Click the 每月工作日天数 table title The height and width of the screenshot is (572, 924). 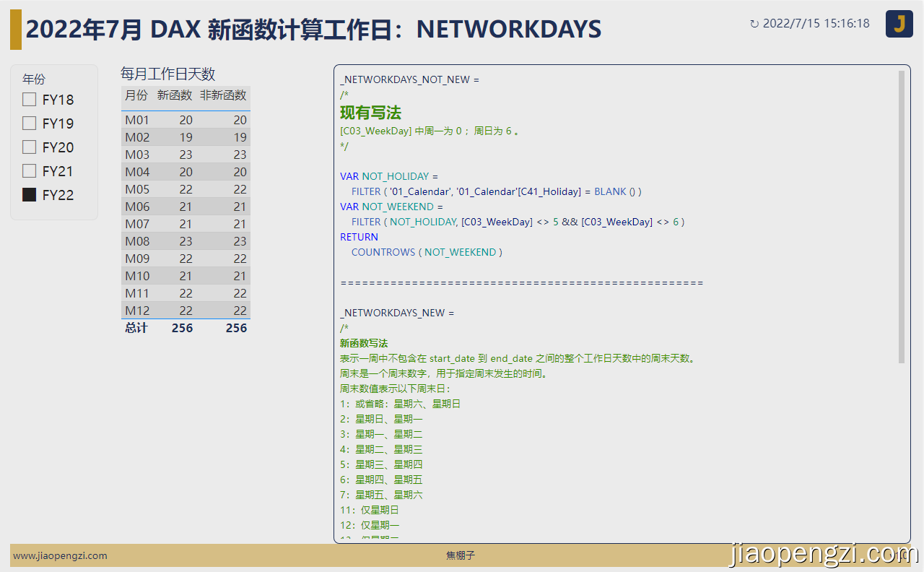click(168, 74)
